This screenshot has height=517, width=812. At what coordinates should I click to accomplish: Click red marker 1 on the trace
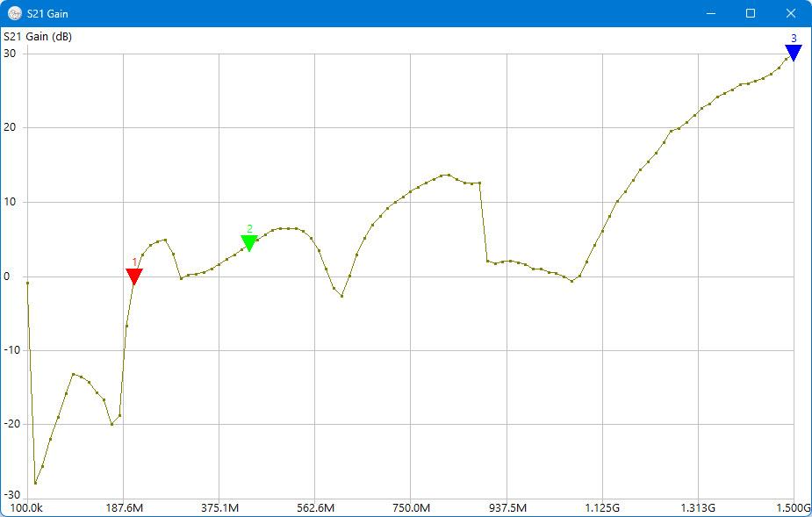tap(134, 276)
